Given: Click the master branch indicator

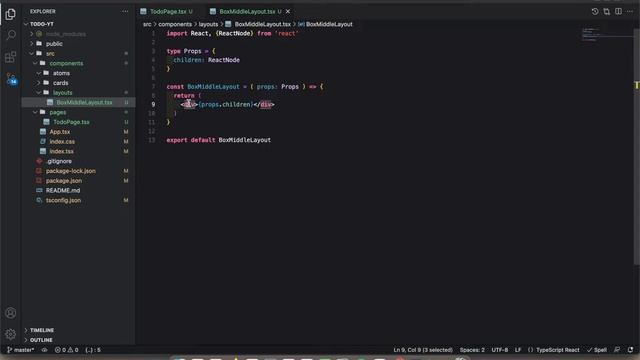Looking at the screenshot, I should click(x=21, y=350).
